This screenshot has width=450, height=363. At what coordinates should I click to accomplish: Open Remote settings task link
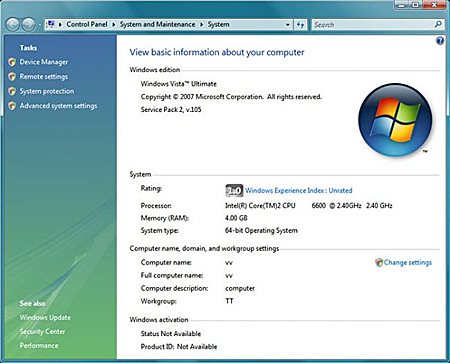[x=44, y=77]
